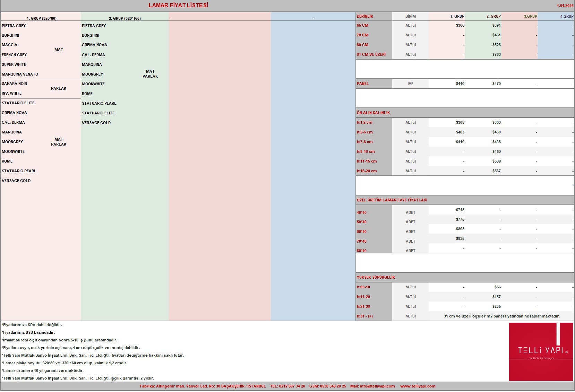The image size is (575, 392).
Task: Click the '80 CM' depth label
Action: 362,45
